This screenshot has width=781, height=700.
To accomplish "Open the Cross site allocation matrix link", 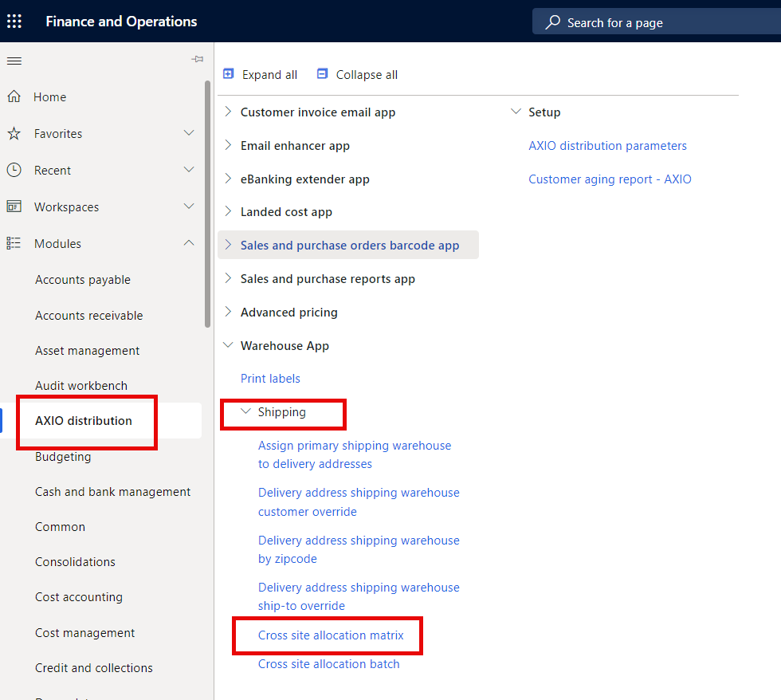I will point(330,635).
